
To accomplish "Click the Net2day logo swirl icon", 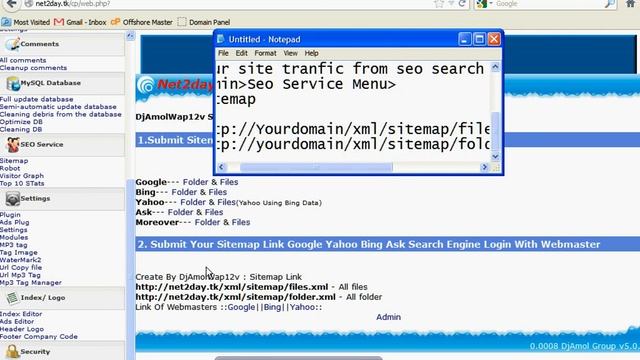I will [x=146, y=85].
